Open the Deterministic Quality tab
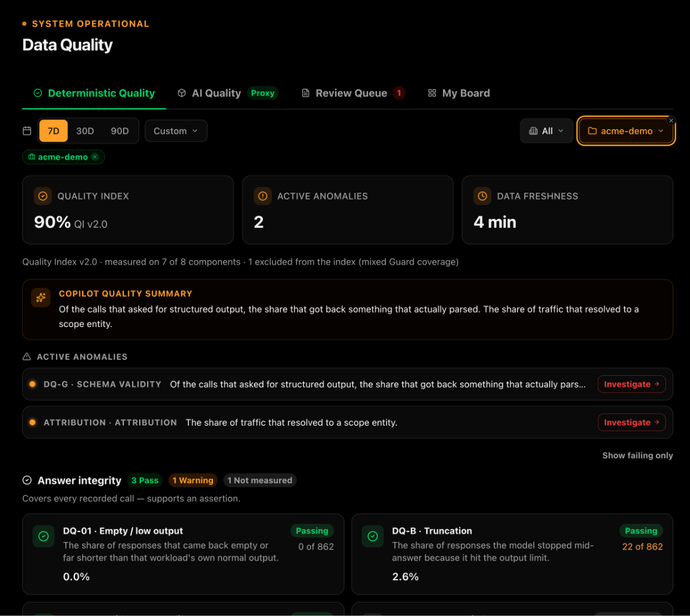The height and width of the screenshot is (616, 690). coord(94,93)
